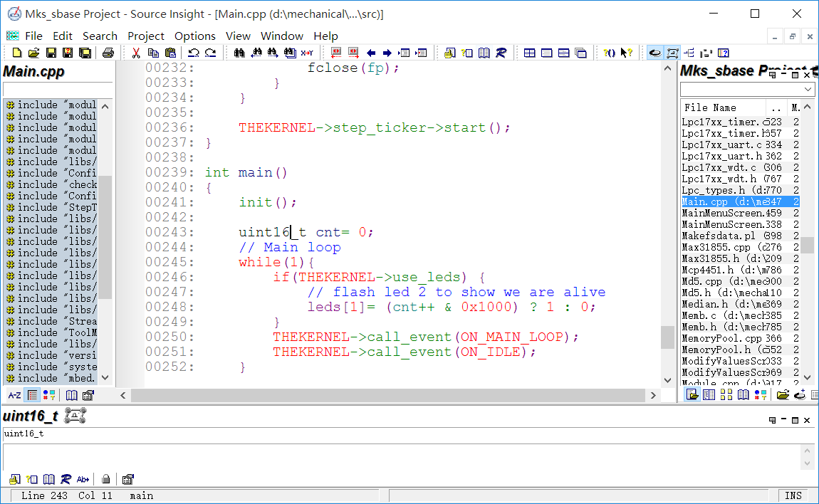Click the right arrow of the horizontal scrollbar

point(653,395)
